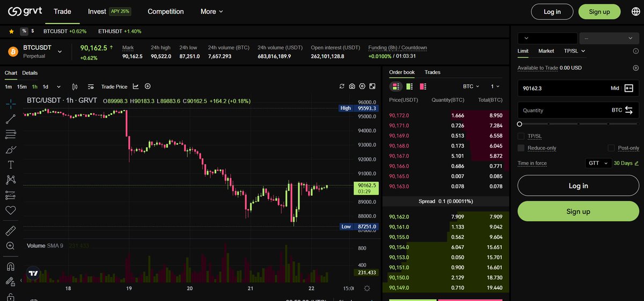This screenshot has width=644, height=301.
Task: Click the large Log in button in the order panel
Action: [x=579, y=186]
